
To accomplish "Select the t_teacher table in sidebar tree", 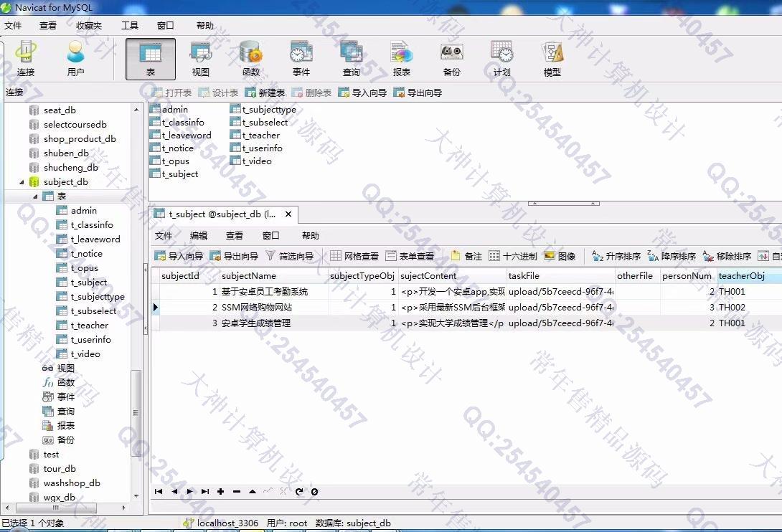I will 90,326.
